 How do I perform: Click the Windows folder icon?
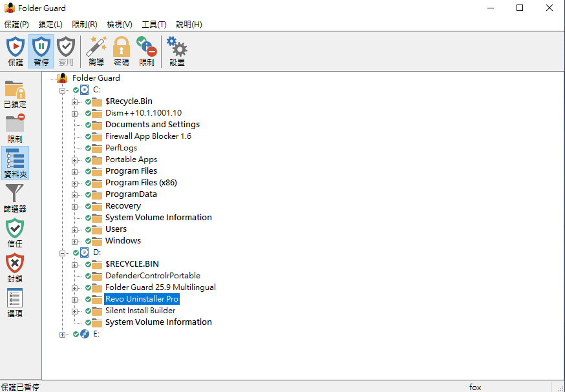(x=97, y=240)
